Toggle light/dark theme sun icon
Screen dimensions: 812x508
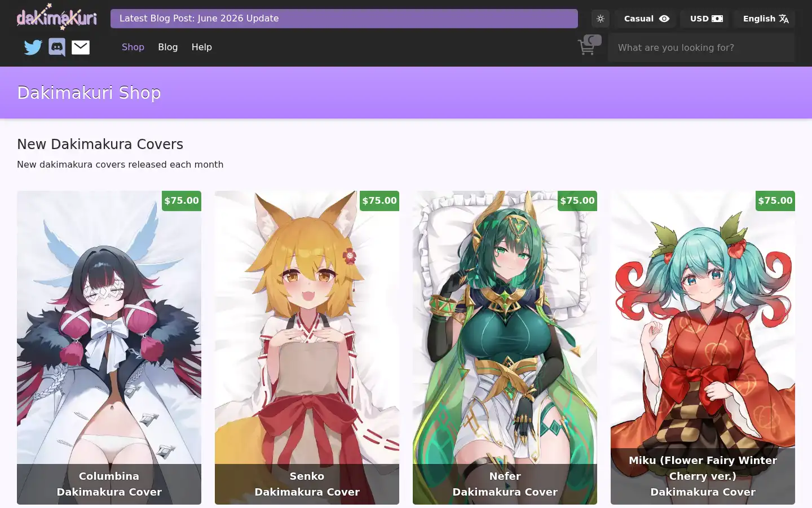tap(601, 19)
